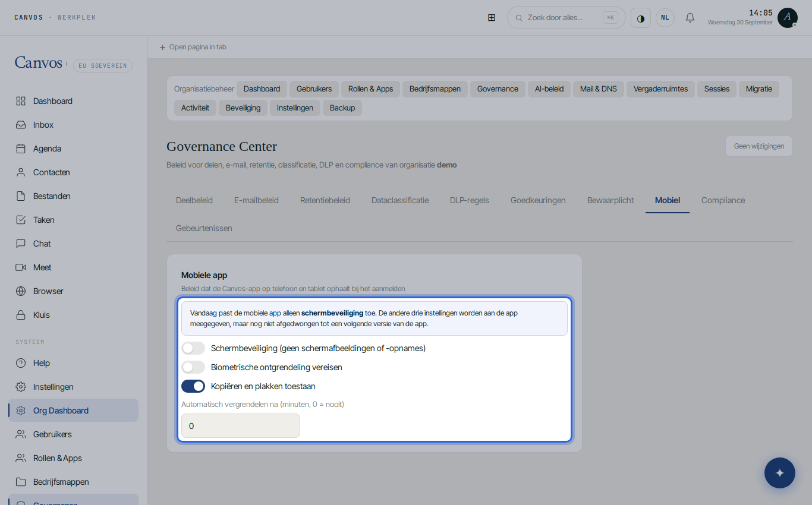Toggle the dark mode contrast icon
The width and height of the screenshot is (812, 505).
641,18
